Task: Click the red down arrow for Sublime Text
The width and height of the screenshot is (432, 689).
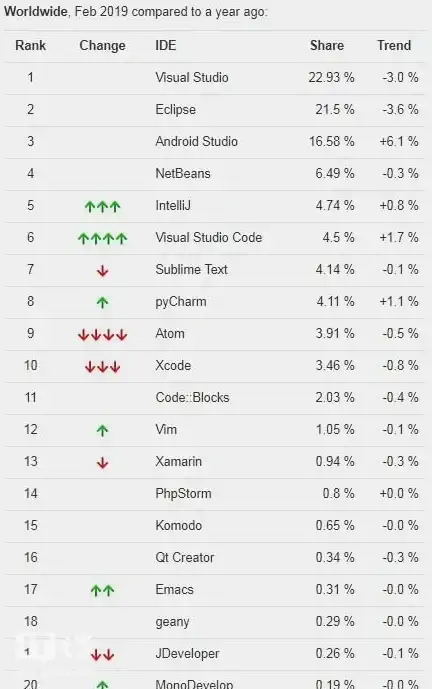Action: [x=102, y=270]
